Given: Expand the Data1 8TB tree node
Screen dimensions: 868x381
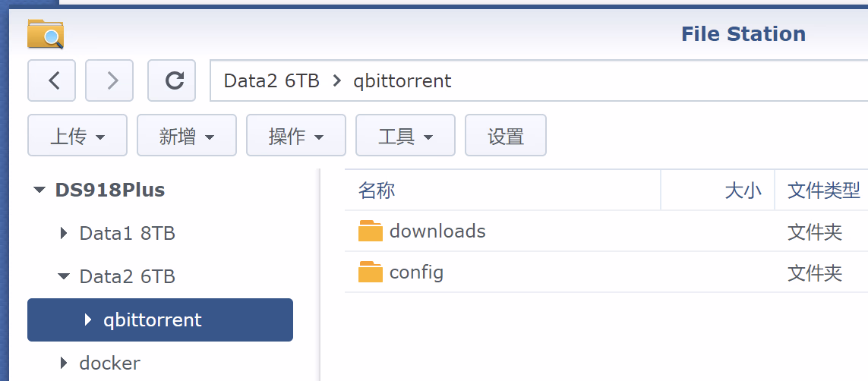Looking at the screenshot, I should pyautogui.click(x=64, y=234).
